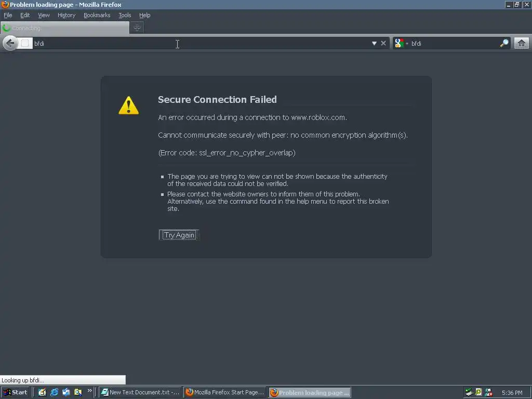Open a new tab with plus button
The height and width of the screenshot is (399, 532).
[x=137, y=28]
